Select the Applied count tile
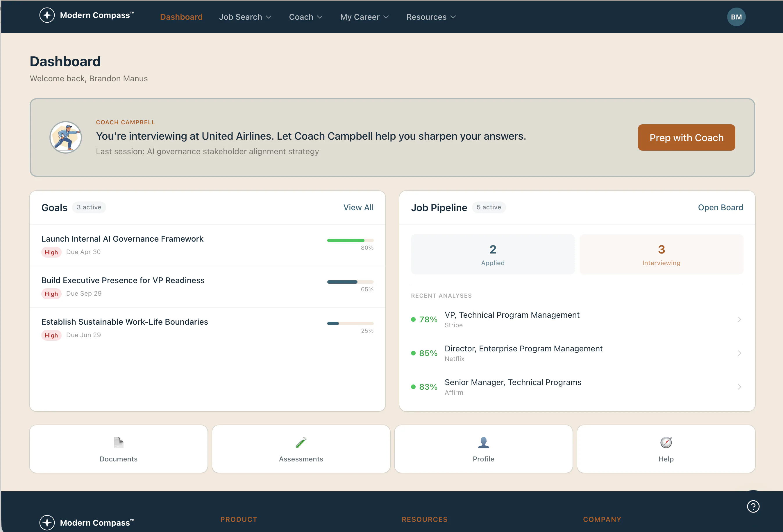This screenshot has width=783, height=532. [493, 254]
